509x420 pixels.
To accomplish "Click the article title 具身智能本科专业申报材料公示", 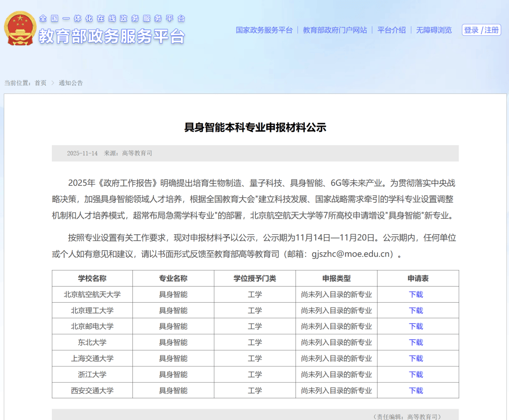I will tap(255, 127).
